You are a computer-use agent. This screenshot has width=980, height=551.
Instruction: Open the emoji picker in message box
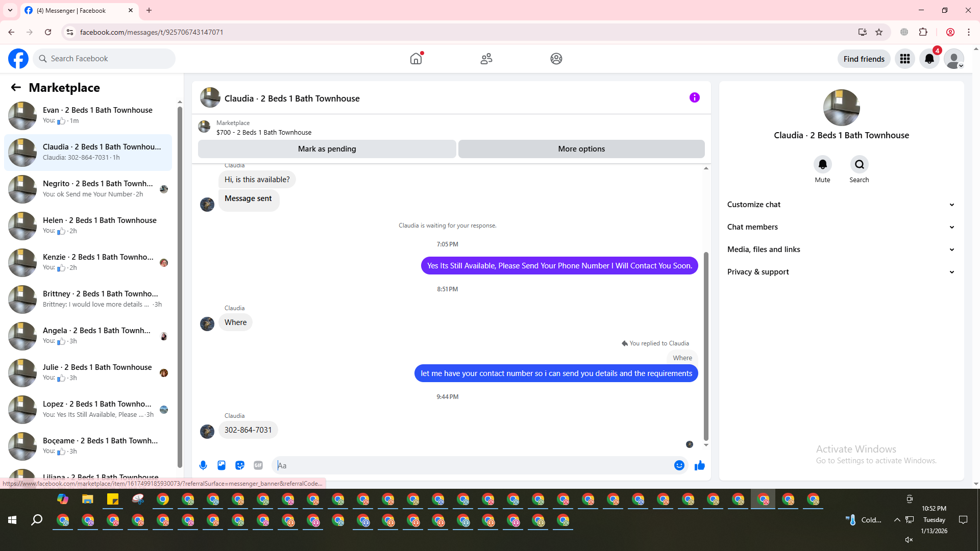click(679, 465)
